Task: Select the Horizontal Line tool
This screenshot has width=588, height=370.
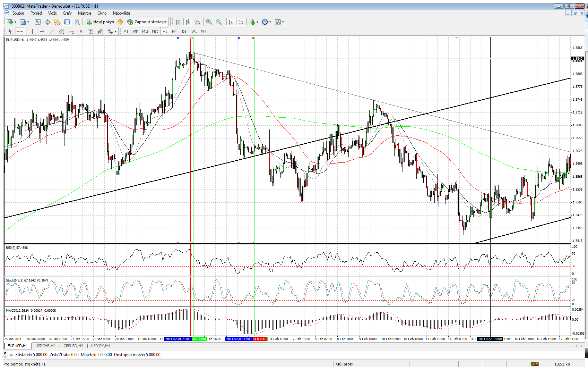Action: [x=42, y=31]
